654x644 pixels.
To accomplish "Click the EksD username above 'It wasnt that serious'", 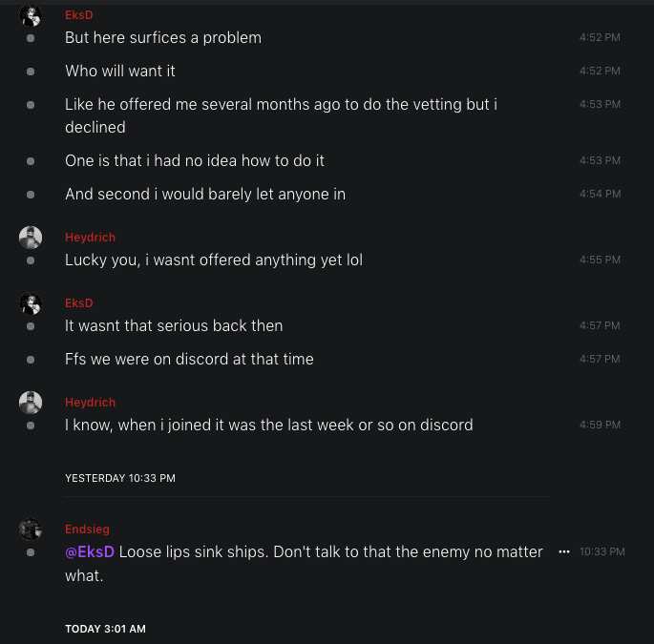I will point(79,303).
